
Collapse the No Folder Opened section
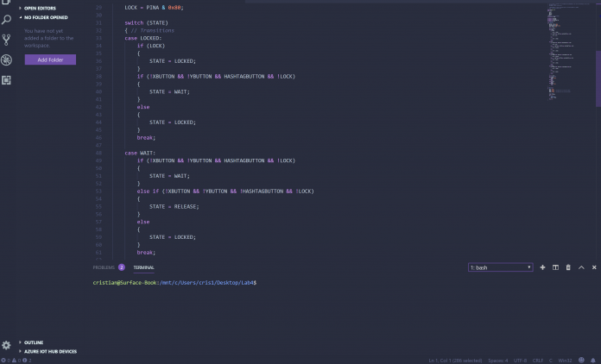[47, 17]
